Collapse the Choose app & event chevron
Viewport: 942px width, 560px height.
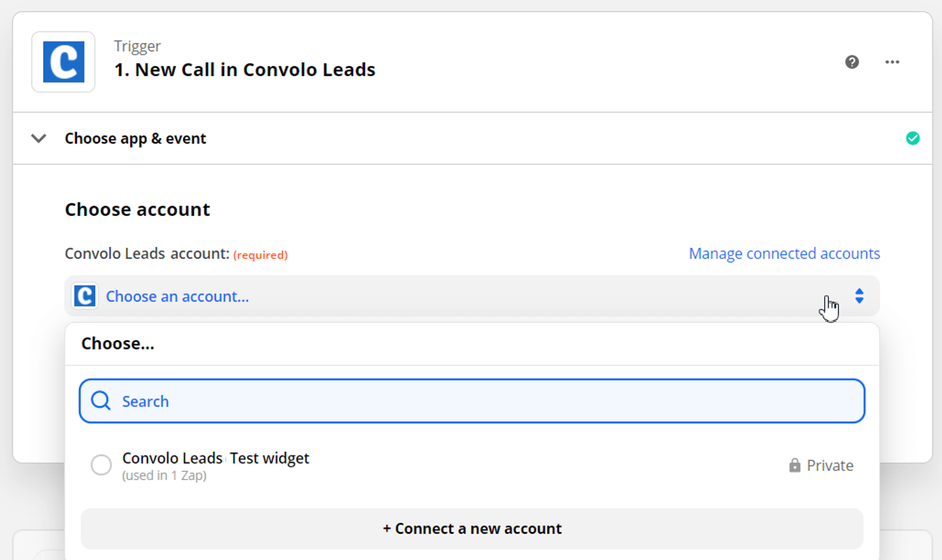[39, 138]
